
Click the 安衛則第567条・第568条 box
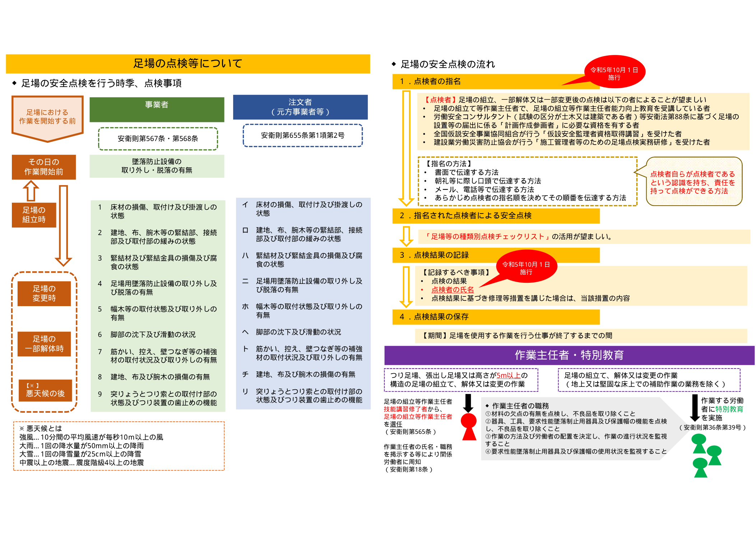pos(158,139)
